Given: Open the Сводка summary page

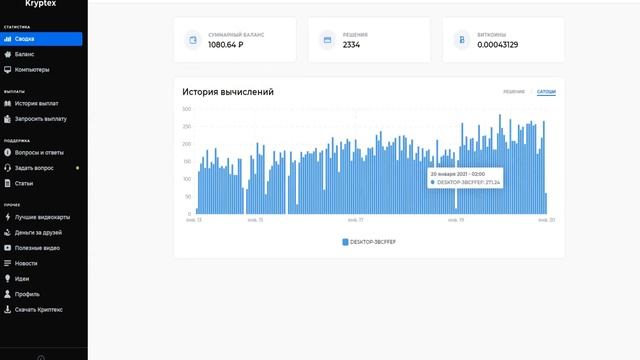Looking at the screenshot, I should [x=41, y=39].
